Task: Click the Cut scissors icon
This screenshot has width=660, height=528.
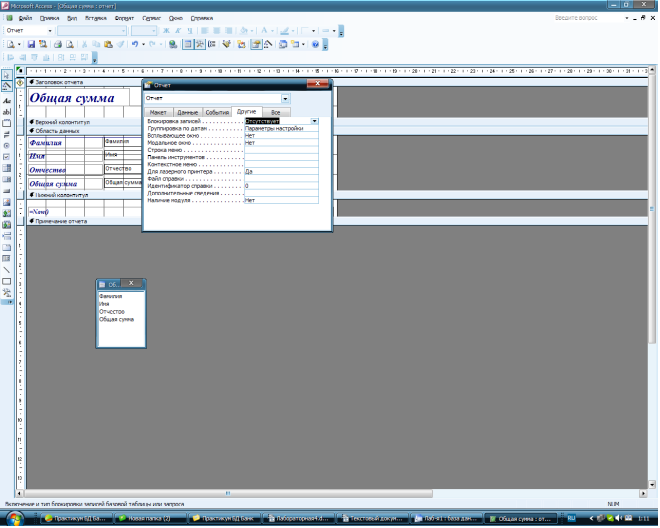Action: pyautogui.click(x=84, y=44)
